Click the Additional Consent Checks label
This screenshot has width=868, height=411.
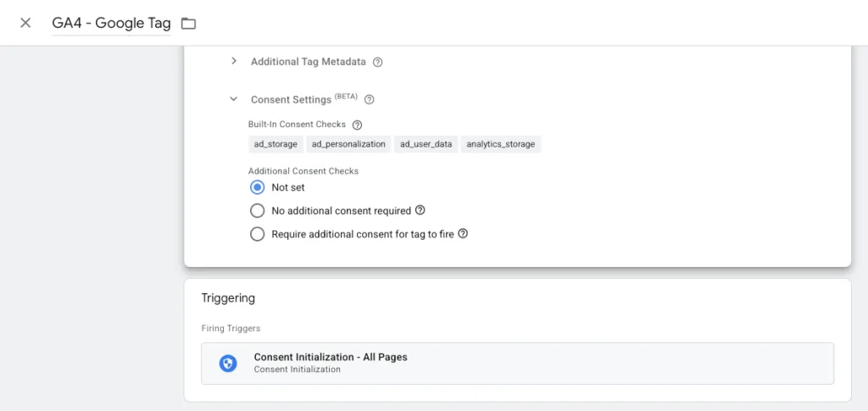point(303,171)
